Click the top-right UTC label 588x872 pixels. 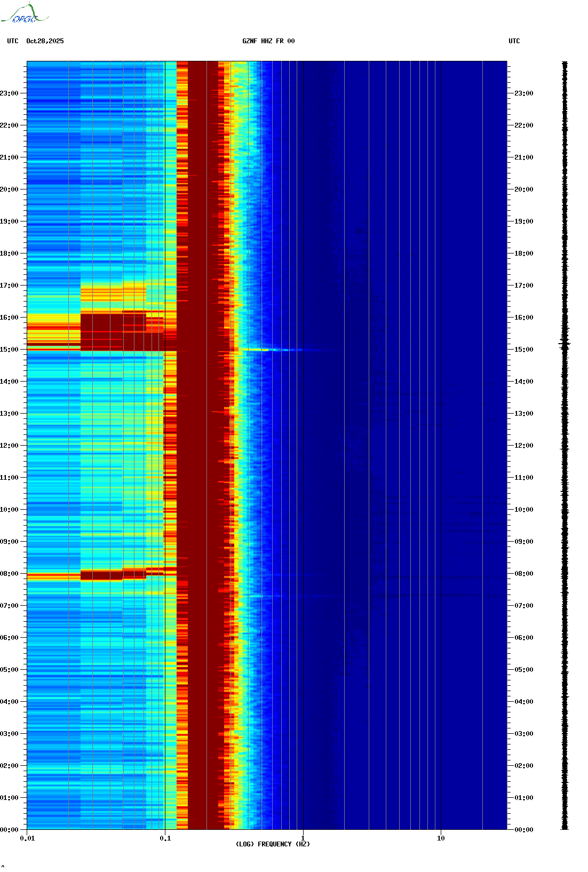514,41
